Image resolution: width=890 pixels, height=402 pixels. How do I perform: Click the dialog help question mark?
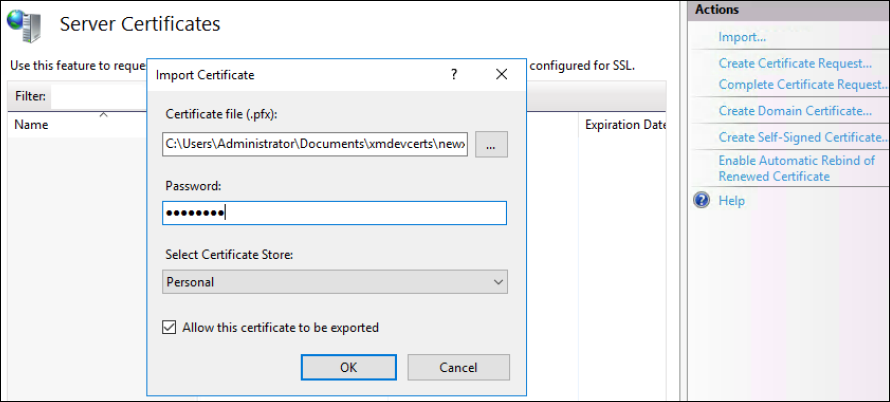click(454, 74)
